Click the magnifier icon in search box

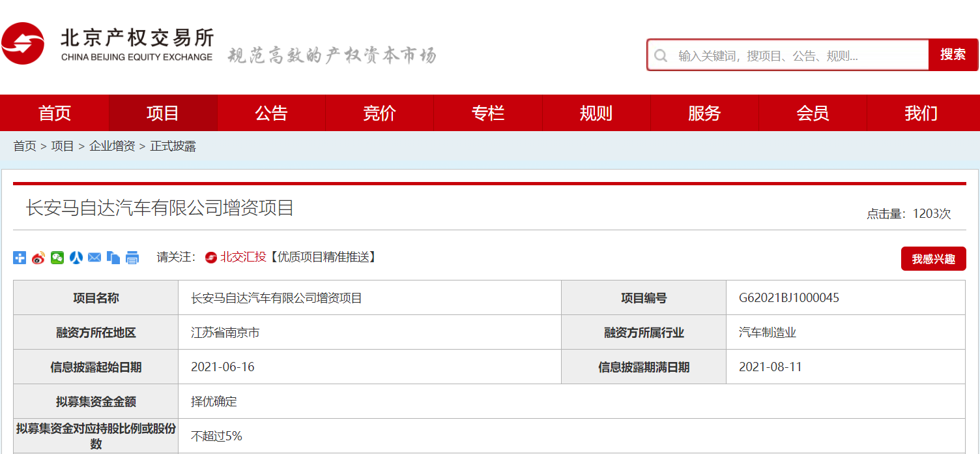661,55
